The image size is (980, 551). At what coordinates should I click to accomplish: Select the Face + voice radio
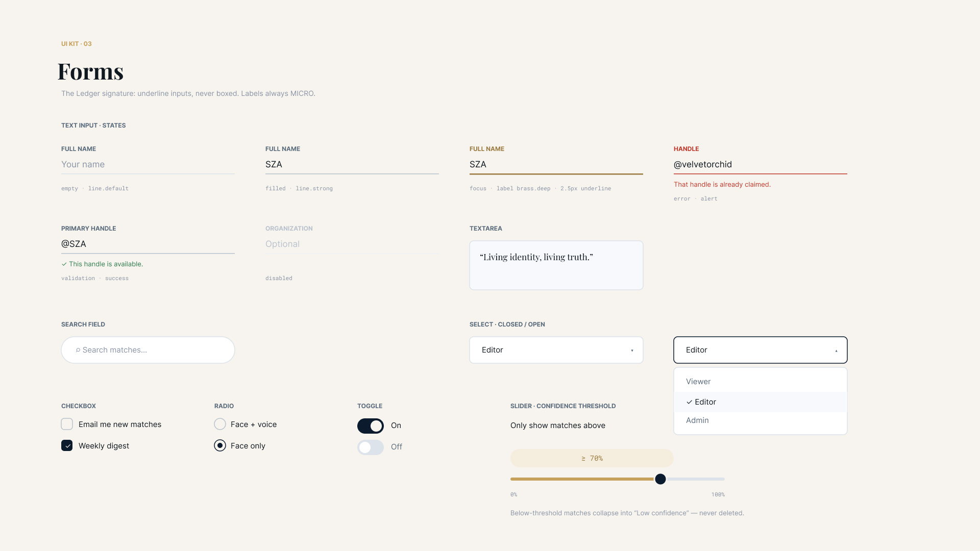tap(220, 424)
